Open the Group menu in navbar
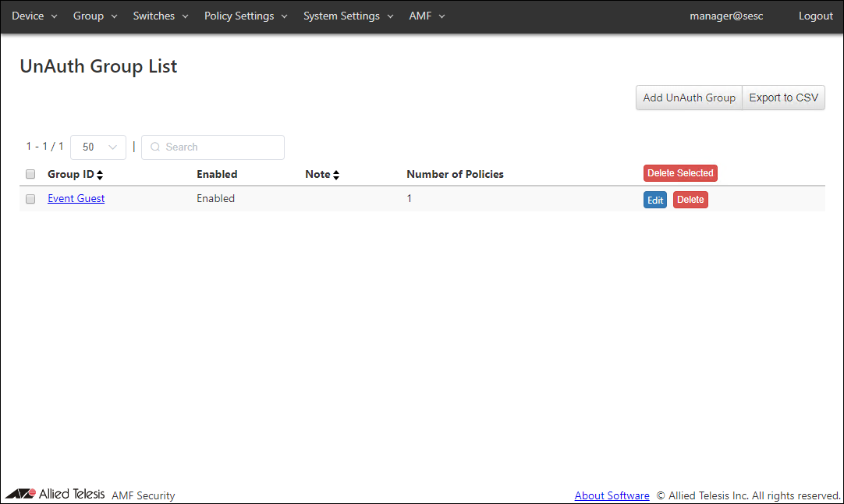The width and height of the screenshot is (844, 504). tap(95, 16)
